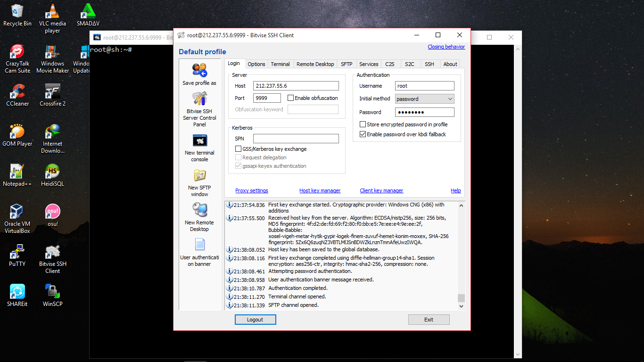The image size is (644, 362).
Task: Open the Host key manager
Action: coord(320,190)
